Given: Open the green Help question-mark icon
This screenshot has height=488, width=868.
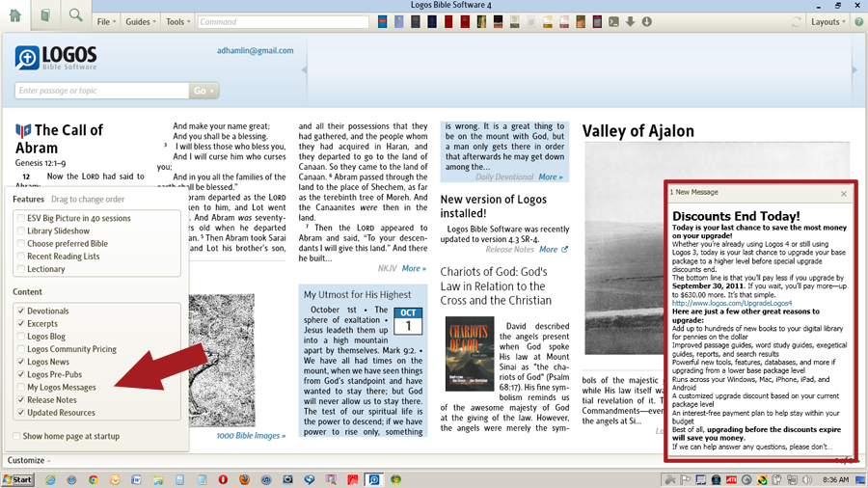Looking at the screenshot, I should 858,22.
